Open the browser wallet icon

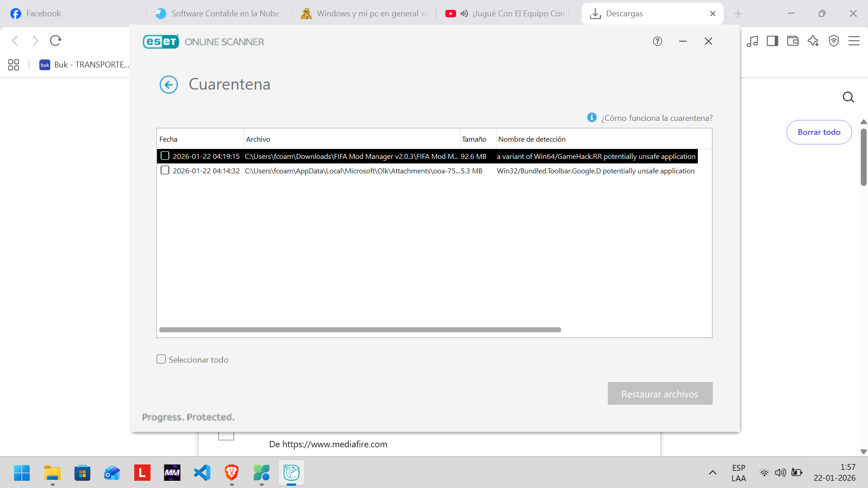point(792,41)
